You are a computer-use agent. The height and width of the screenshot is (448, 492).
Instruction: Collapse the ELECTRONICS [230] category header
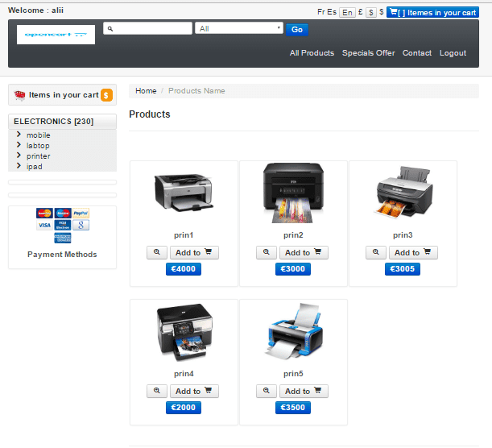(x=63, y=122)
